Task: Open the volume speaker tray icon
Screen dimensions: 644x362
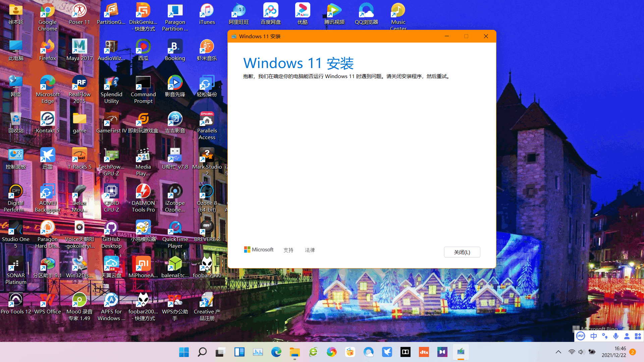Action: click(x=581, y=352)
